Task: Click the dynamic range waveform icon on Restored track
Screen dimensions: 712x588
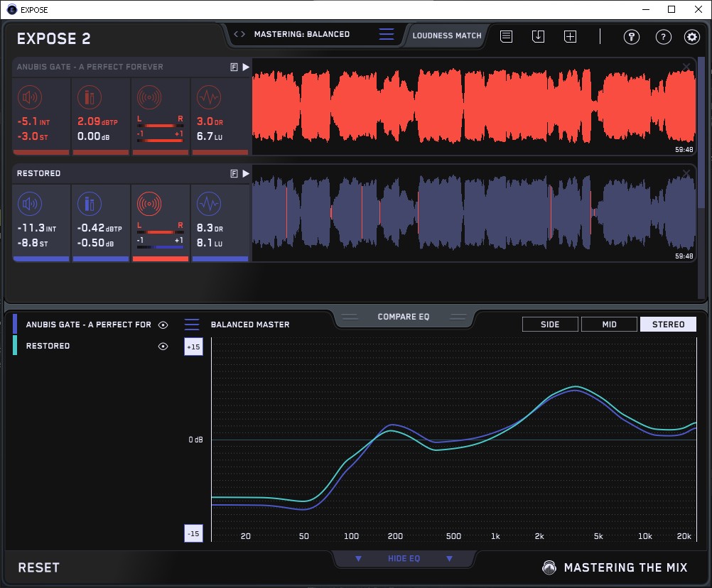Action: click(x=207, y=205)
